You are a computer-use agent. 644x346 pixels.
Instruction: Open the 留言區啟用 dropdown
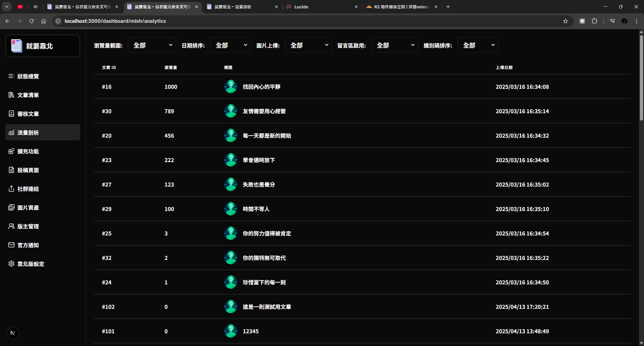394,45
